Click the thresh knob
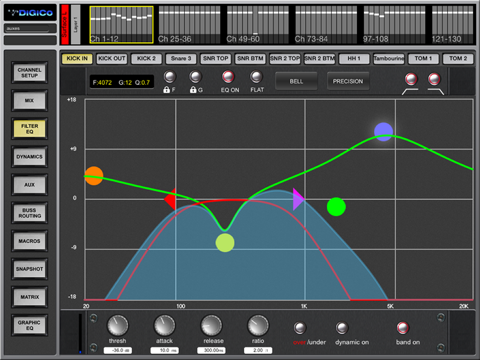 (x=117, y=325)
